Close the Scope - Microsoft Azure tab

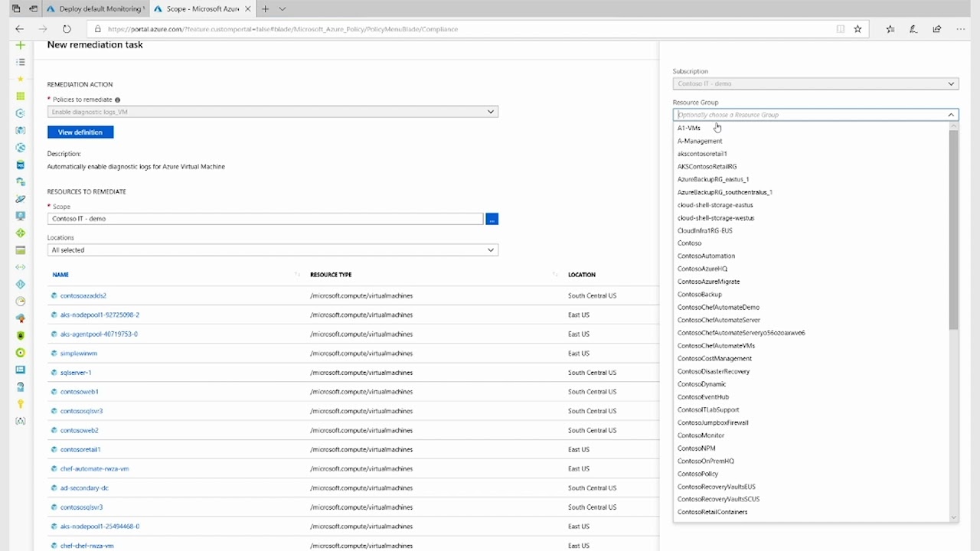[247, 9]
